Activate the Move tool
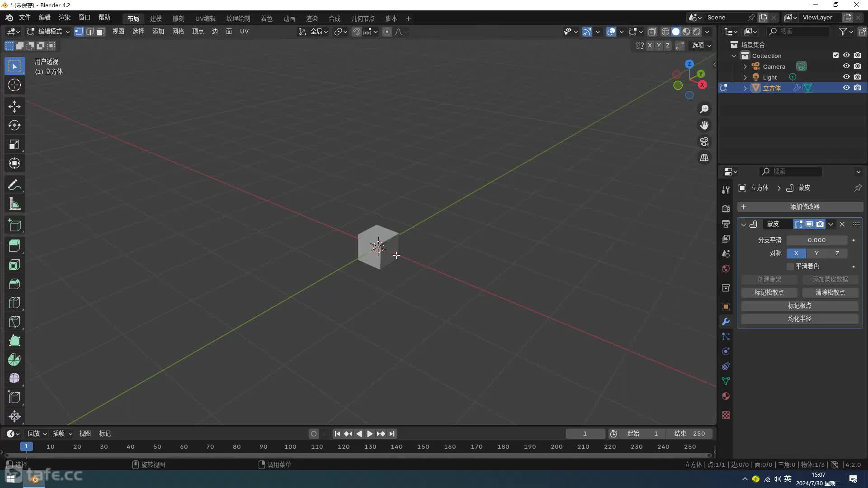 pos(14,107)
